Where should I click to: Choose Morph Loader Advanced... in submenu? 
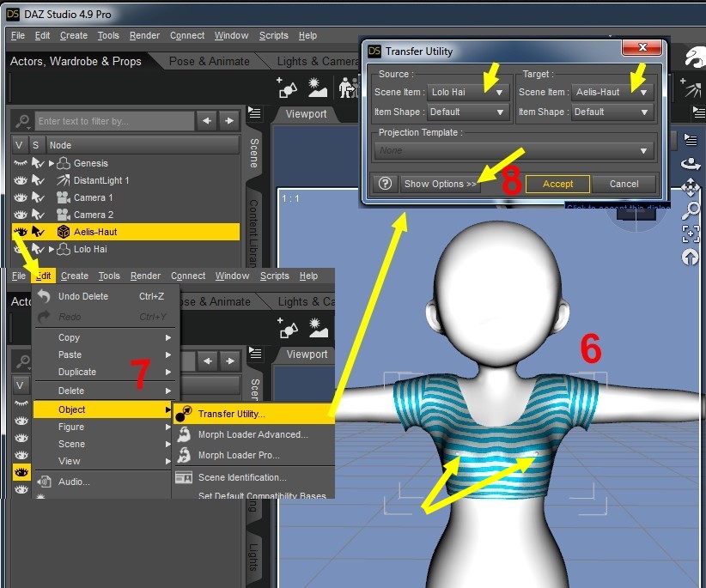(253, 434)
